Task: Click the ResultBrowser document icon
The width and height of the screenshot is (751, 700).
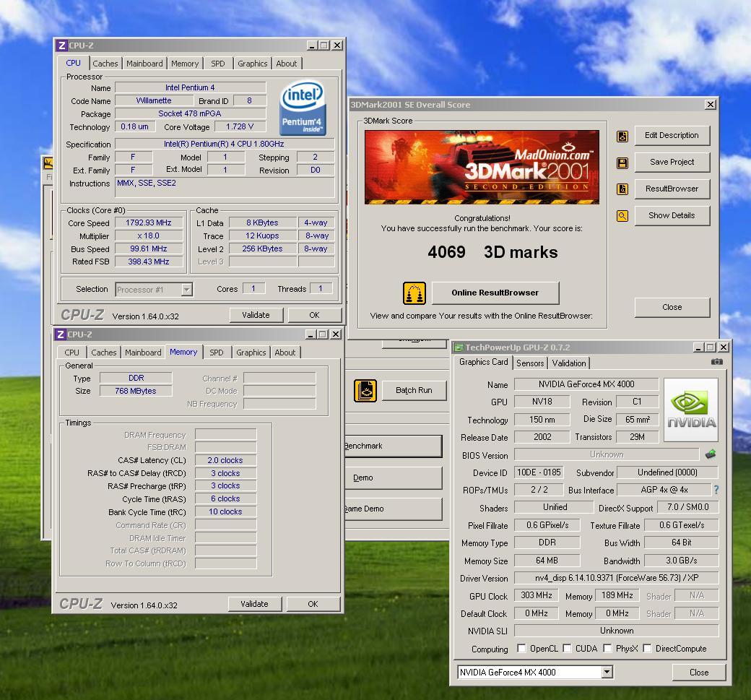Action: [622, 189]
